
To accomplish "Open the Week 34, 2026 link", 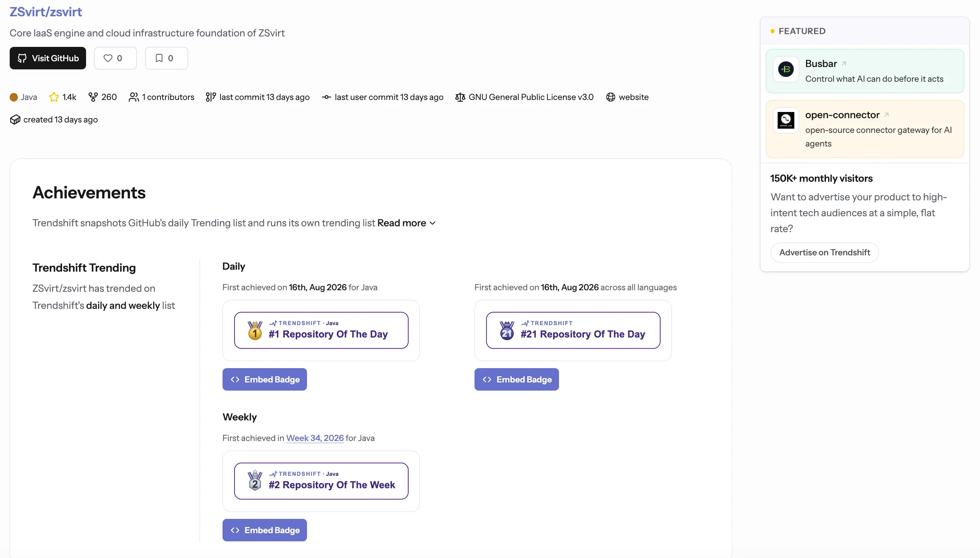I will [315, 438].
